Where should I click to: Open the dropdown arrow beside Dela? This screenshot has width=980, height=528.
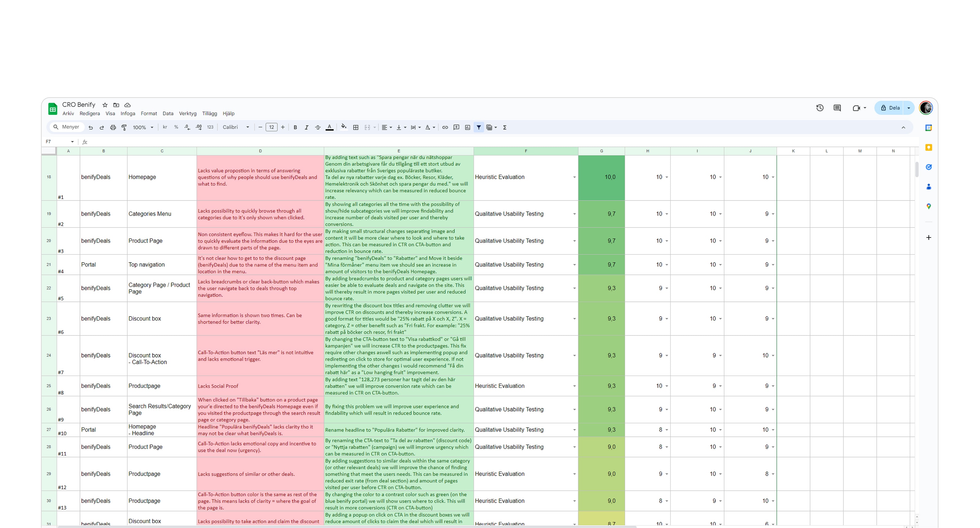coord(909,108)
